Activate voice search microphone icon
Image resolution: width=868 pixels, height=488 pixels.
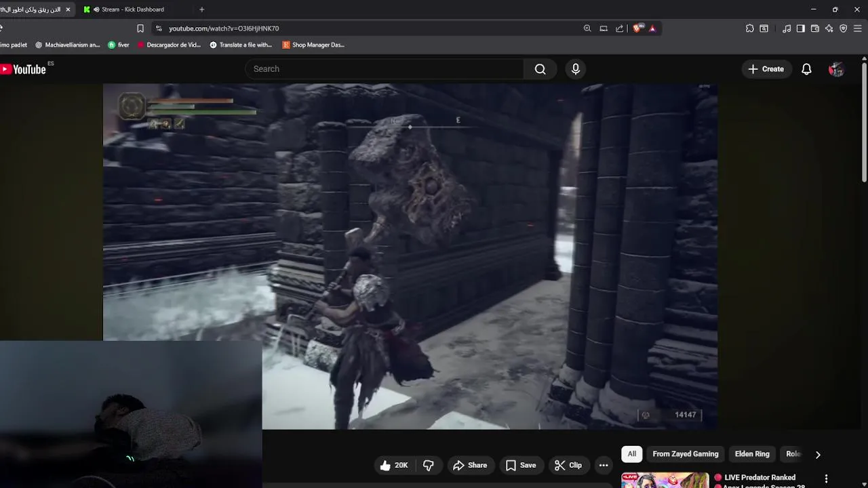pos(576,69)
